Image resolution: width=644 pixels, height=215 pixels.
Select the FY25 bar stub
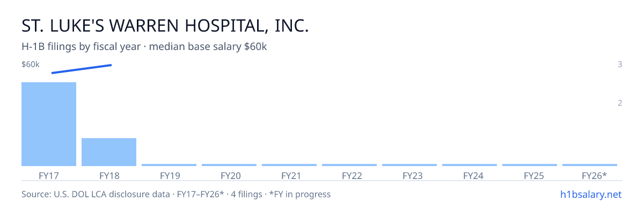[x=530, y=165]
